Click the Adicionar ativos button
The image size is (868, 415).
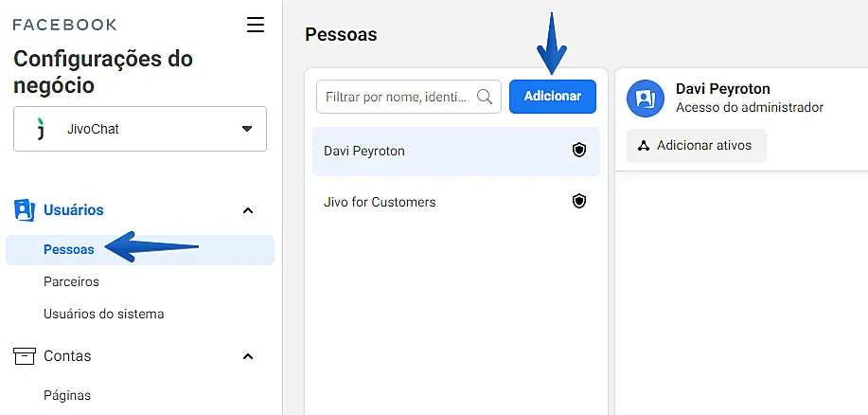696,146
